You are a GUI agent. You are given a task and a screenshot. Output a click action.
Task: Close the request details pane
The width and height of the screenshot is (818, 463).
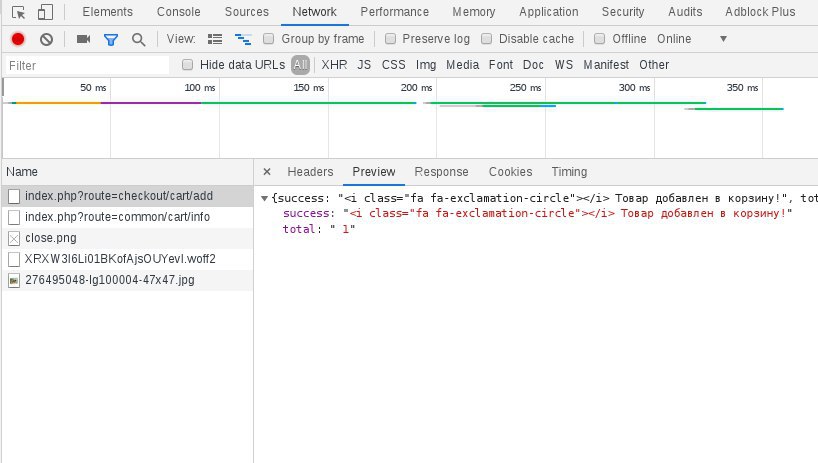267,172
